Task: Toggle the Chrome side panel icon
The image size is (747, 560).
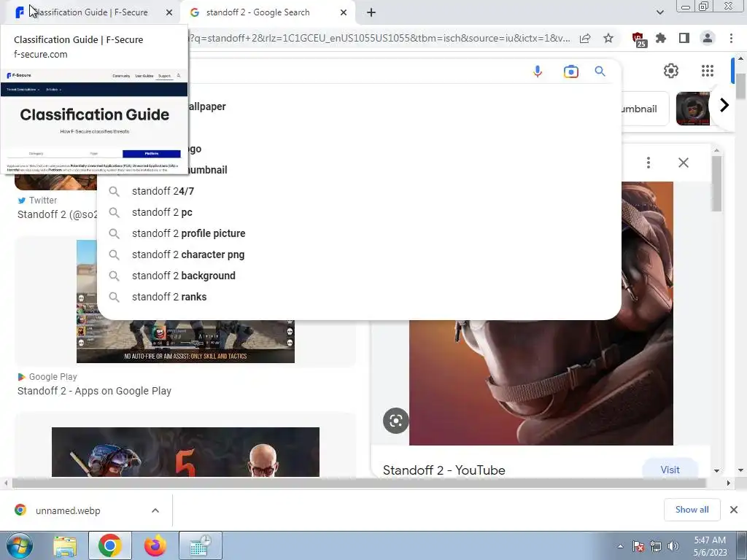Action: [684, 38]
